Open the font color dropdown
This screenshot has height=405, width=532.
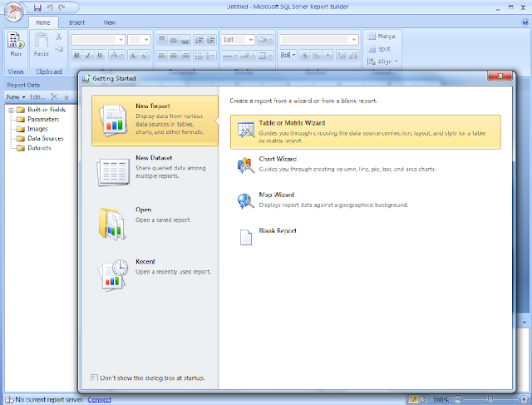coord(116,56)
